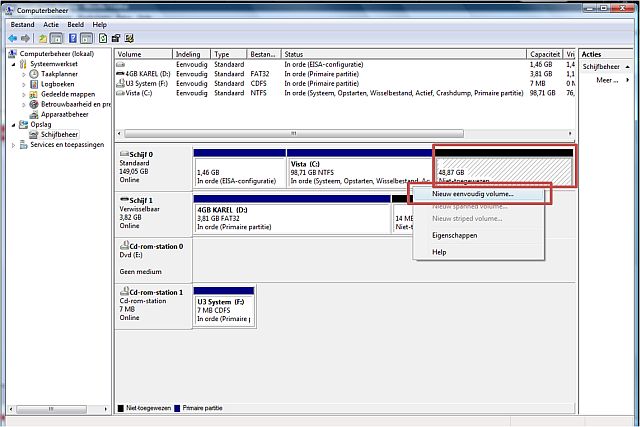
Task: Choose Eigenschappen in the context menu
Action: (454, 236)
